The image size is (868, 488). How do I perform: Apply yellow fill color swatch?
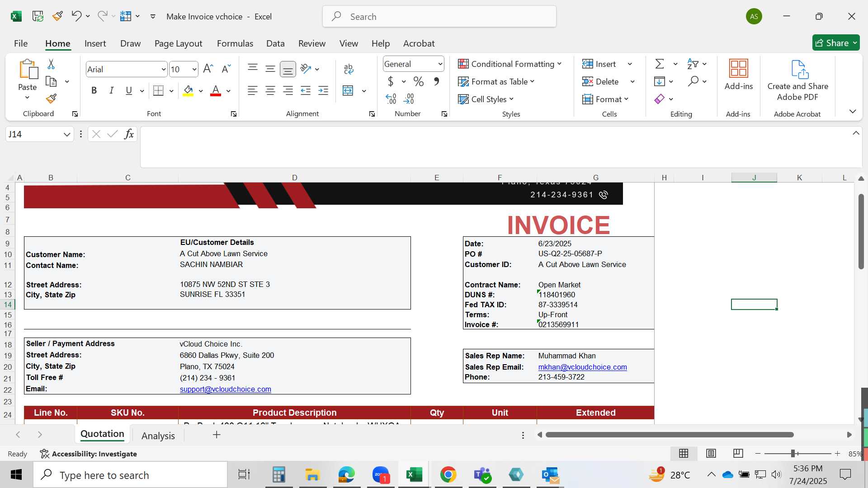tap(189, 91)
